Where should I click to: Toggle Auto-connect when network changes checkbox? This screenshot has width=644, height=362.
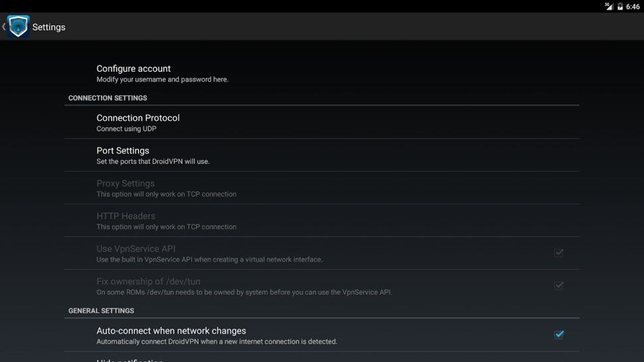coord(559,334)
